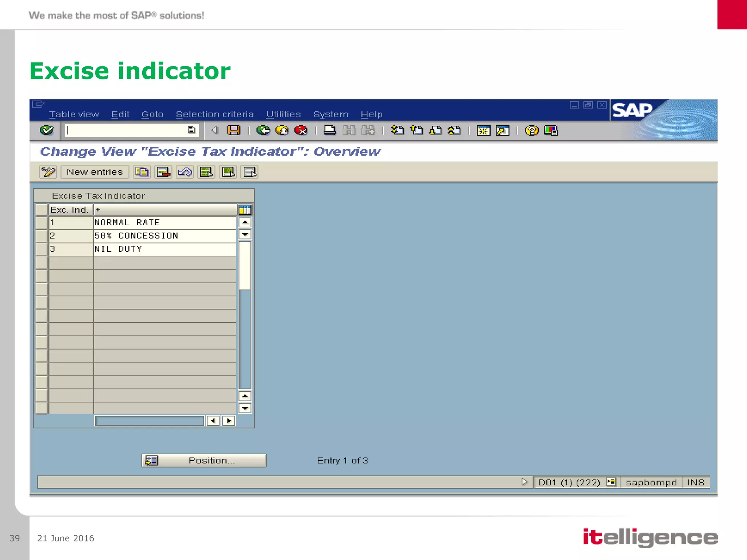Click the Print icon in toolbar

[x=330, y=130]
